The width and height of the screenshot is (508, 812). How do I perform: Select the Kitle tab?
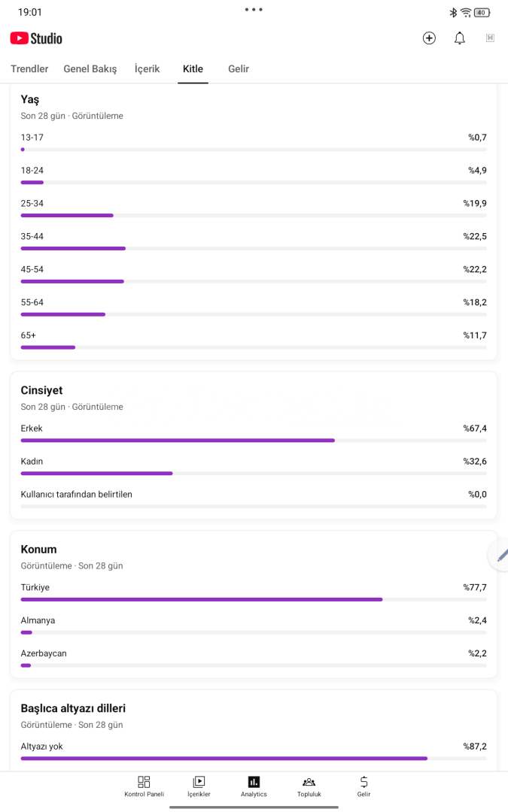[193, 69]
